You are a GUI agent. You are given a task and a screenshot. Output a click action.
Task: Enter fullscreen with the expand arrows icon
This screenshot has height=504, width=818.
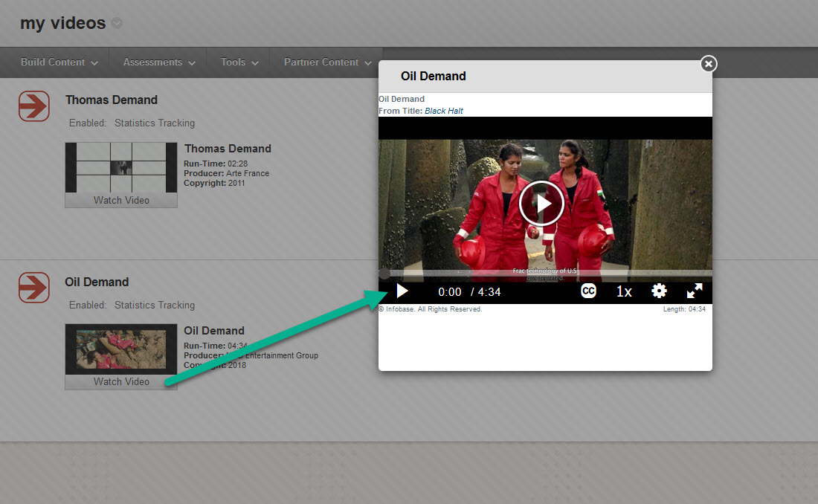point(695,291)
